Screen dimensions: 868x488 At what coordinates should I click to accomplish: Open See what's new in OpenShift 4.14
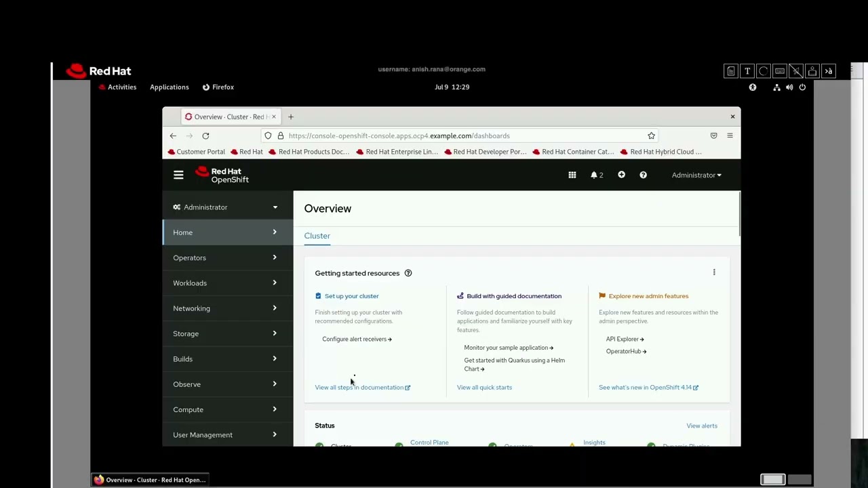click(648, 388)
